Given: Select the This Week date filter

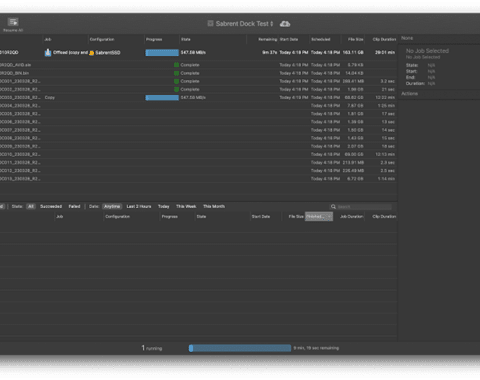Looking at the screenshot, I should [x=186, y=206].
